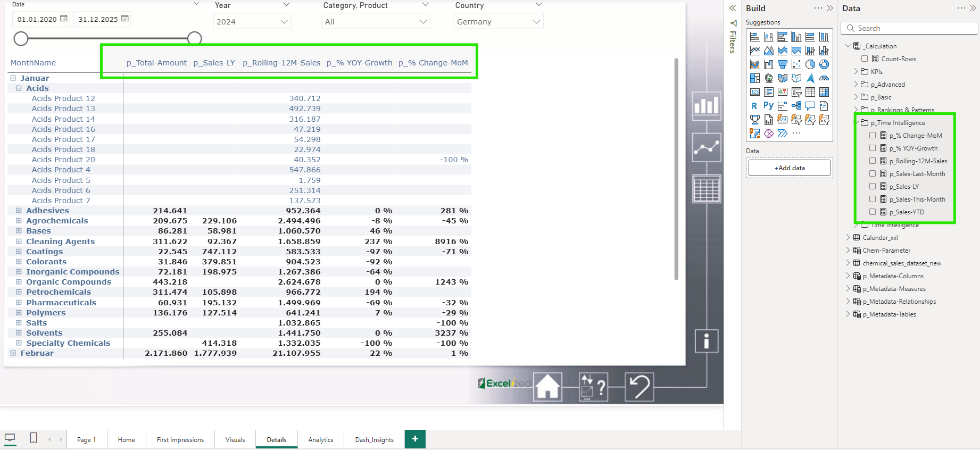Tick the p_% YOY-Growth checkbox

point(873,148)
